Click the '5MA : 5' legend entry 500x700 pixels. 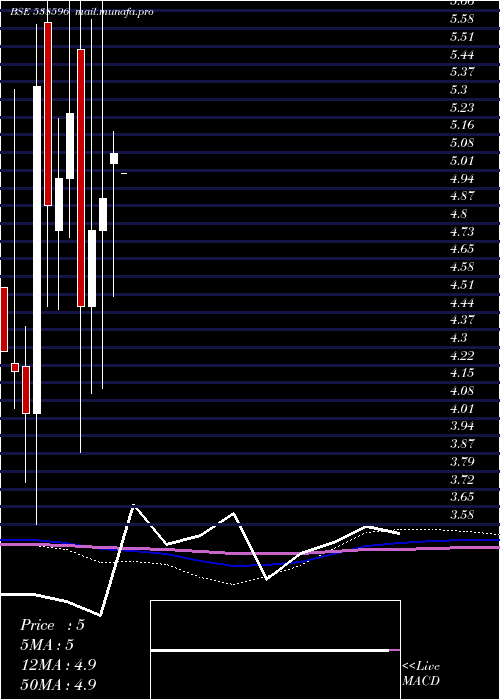pos(47,645)
